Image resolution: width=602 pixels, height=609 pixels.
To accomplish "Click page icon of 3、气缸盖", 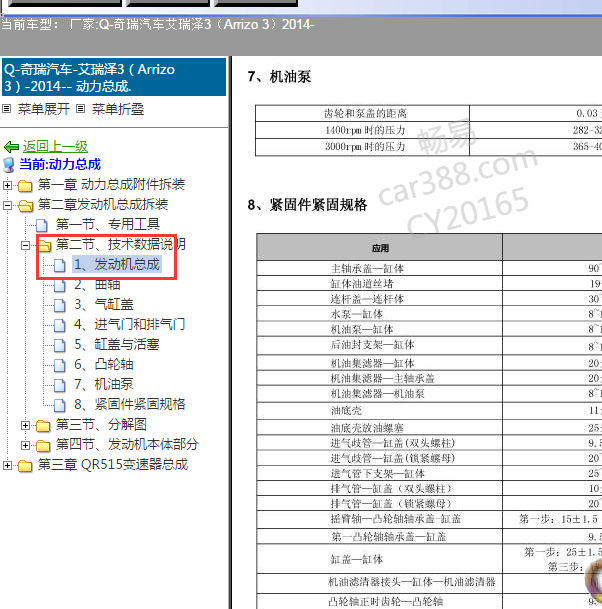I will point(59,305).
